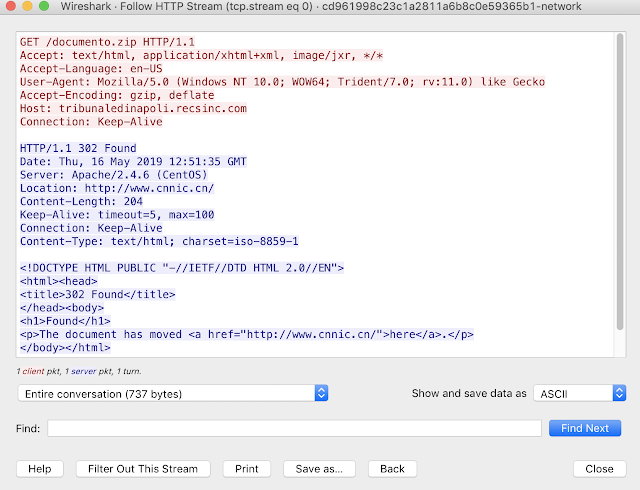The width and height of the screenshot is (640, 490).
Task: Click the yellow minimize window button
Action: coord(27,6)
